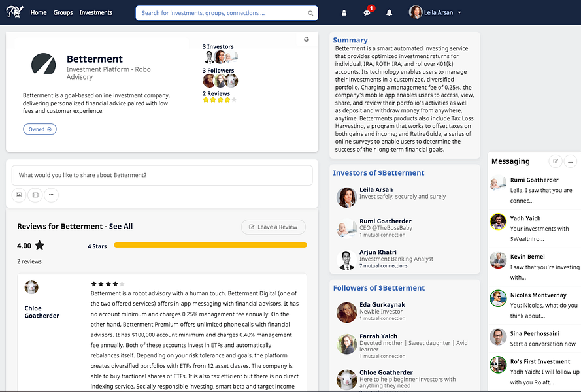The width and height of the screenshot is (581, 392).
Task: Click the share about Betterment text box
Action: (x=162, y=175)
